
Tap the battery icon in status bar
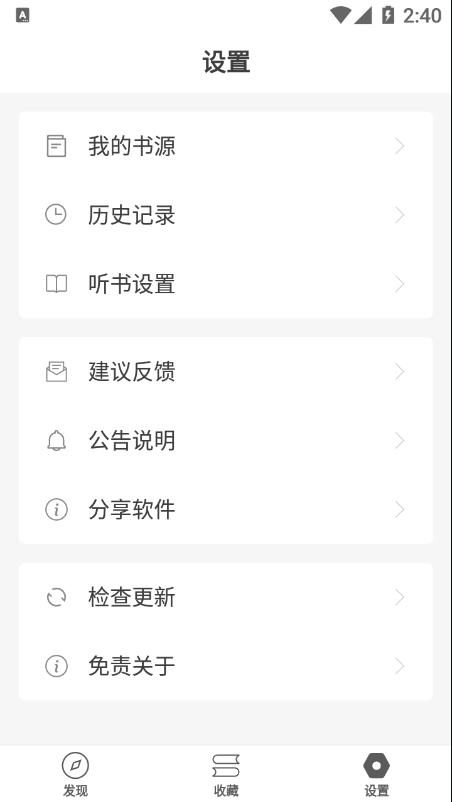tap(388, 15)
